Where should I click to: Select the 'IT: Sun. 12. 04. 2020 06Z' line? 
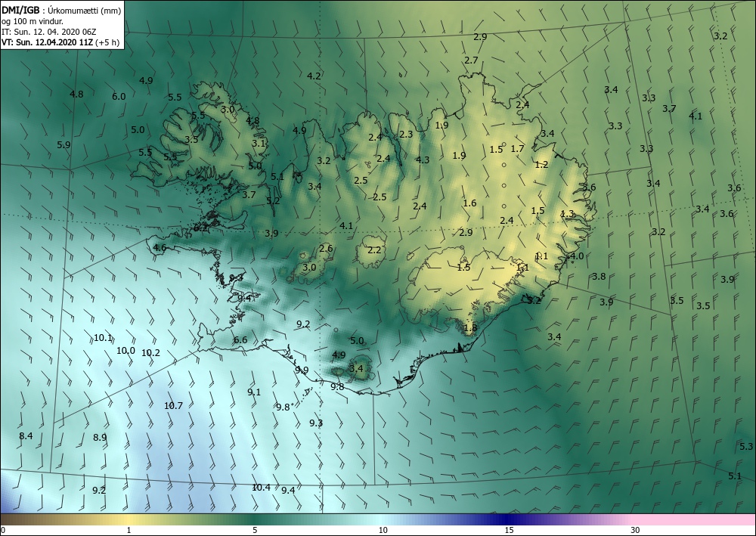click(48, 32)
